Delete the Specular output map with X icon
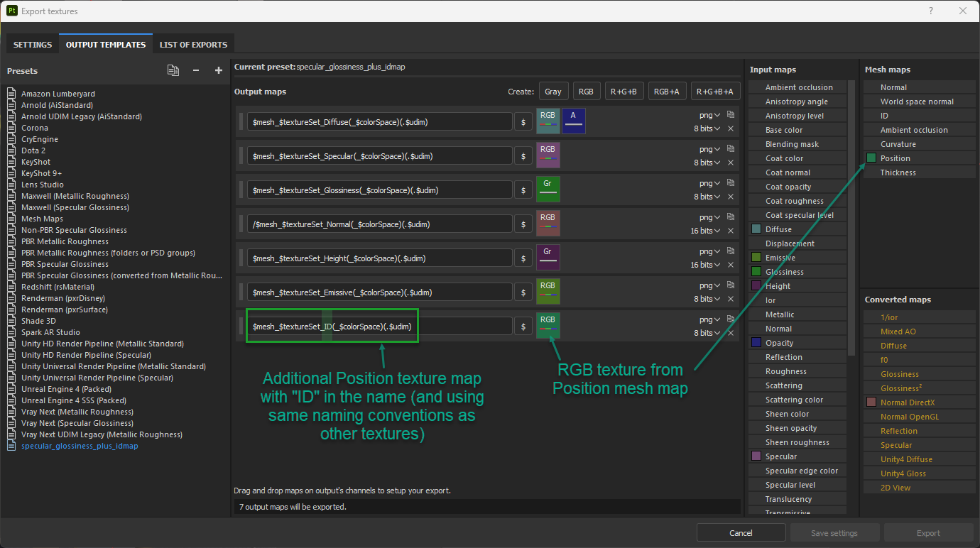 pos(731,163)
